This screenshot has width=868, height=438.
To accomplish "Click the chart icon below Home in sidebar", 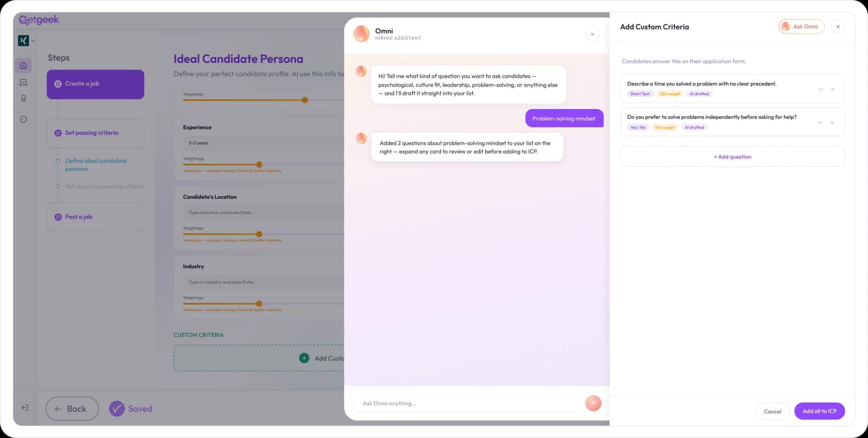I will [x=23, y=82].
